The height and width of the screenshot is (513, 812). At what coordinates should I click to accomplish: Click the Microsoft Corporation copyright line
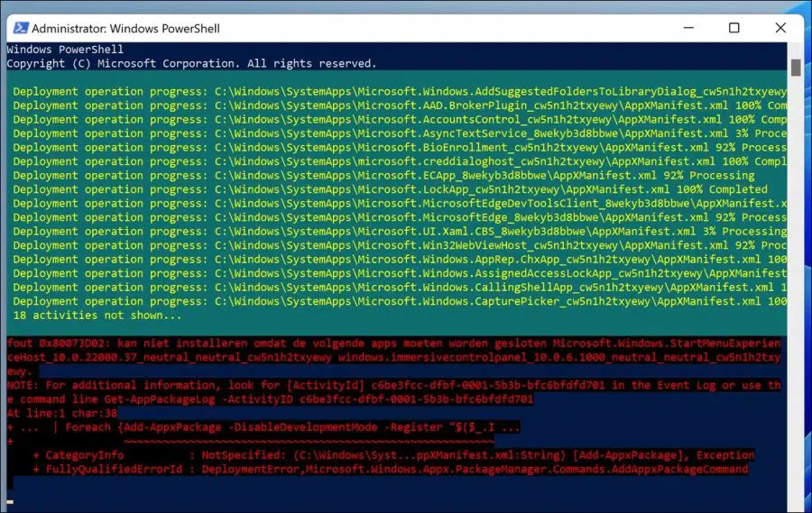(191, 64)
